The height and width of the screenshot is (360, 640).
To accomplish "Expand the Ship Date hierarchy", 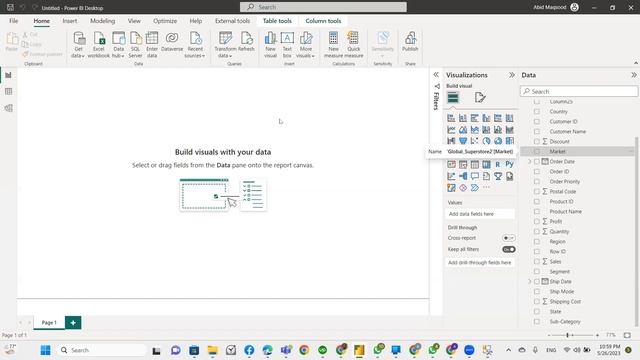I will click(x=529, y=282).
